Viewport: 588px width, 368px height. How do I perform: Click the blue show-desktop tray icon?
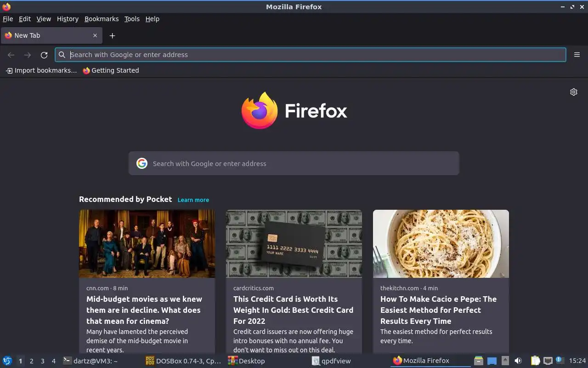[x=492, y=361]
